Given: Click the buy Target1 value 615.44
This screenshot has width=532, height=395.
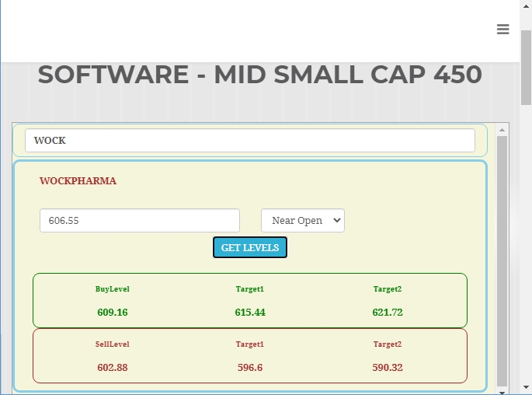Looking at the screenshot, I should tap(250, 313).
